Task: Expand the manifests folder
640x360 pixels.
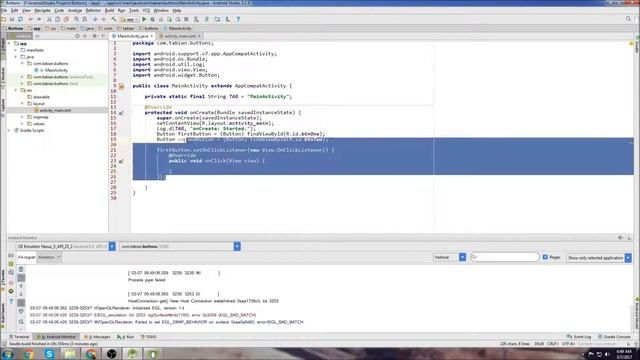Action: [16, 50]
